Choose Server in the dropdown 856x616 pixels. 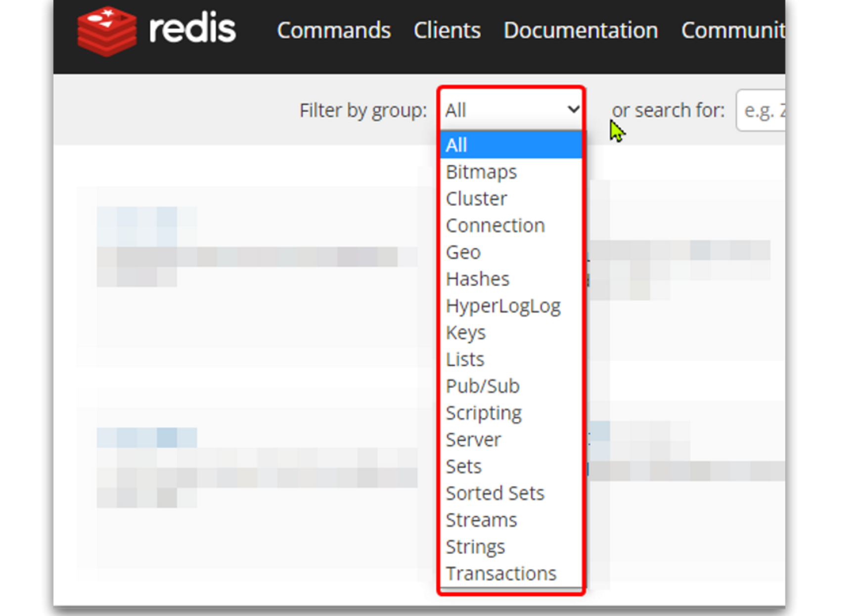[511, 440]
